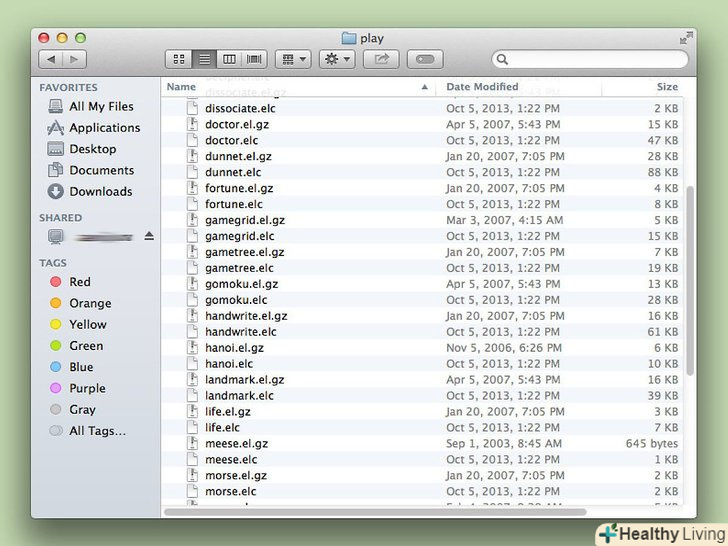Screen dimensions: 728x546
Task: Click the Edit Tags toolbar button
Action: (424, 60)
